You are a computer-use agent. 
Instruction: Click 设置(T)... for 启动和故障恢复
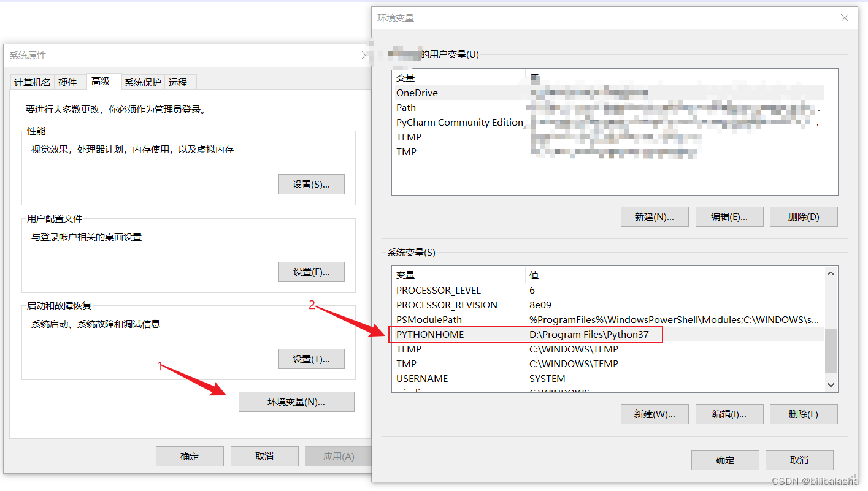click(312, 359)
